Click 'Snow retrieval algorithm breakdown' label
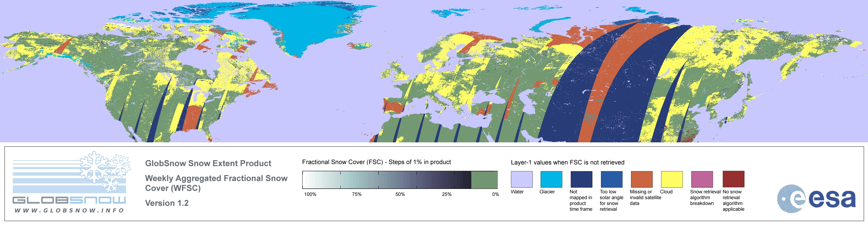Screen dimensions: 868x225 pos(705,197)
